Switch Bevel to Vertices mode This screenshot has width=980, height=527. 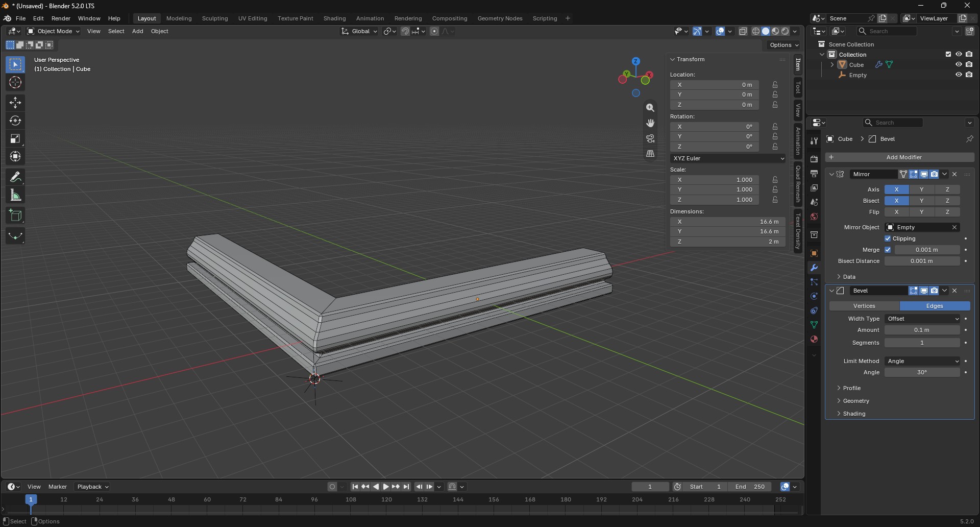click(x=864, y=306)
